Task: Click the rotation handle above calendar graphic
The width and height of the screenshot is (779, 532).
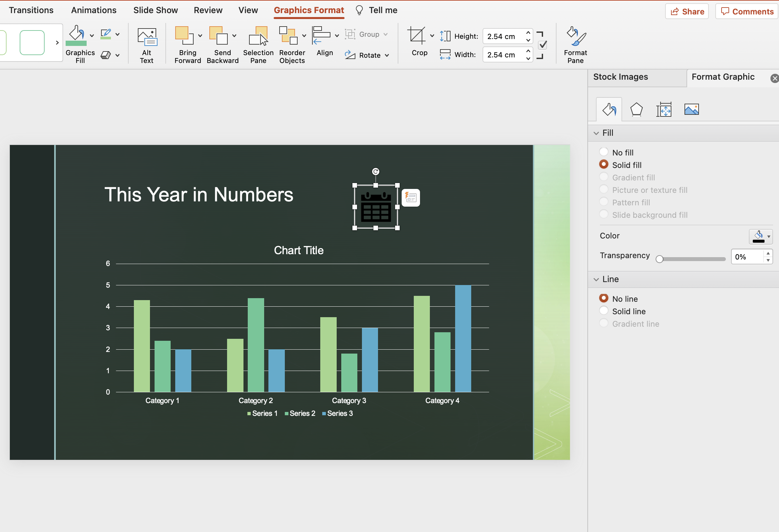Action: pyautogui.click(x=376, y=172)
